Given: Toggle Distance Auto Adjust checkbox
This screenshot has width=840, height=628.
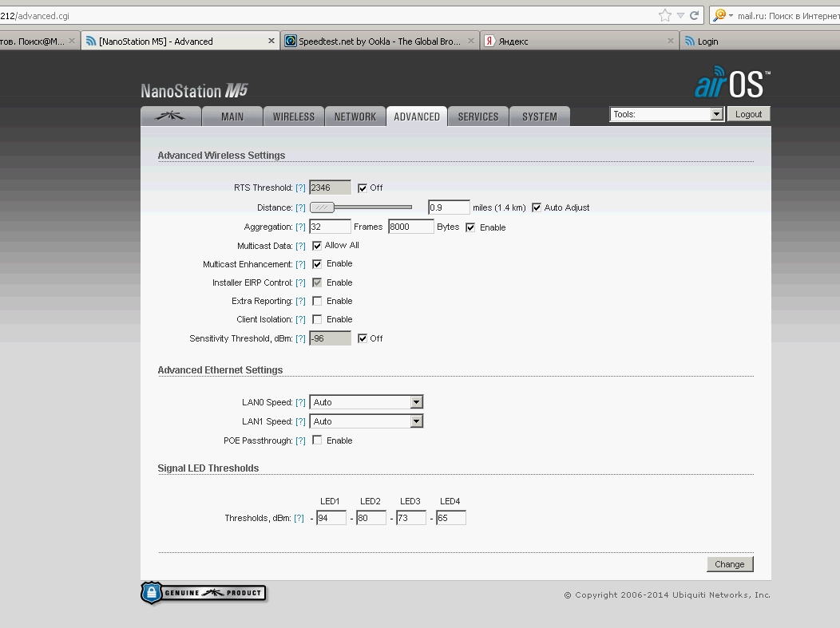Looking at the screenshot, I should click(537, 207).
